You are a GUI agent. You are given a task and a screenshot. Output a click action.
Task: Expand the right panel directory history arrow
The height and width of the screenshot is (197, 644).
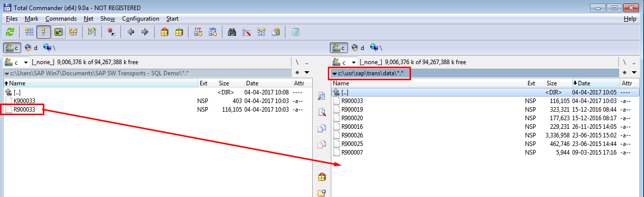click(x=634, y=73)
